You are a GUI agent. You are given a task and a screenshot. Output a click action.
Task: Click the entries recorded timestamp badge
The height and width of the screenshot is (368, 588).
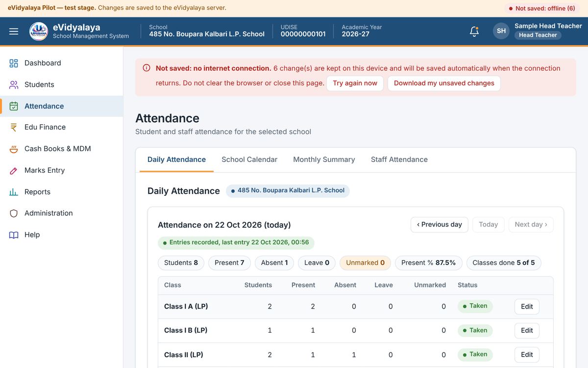pyautogui.click(x=236, y=242)
